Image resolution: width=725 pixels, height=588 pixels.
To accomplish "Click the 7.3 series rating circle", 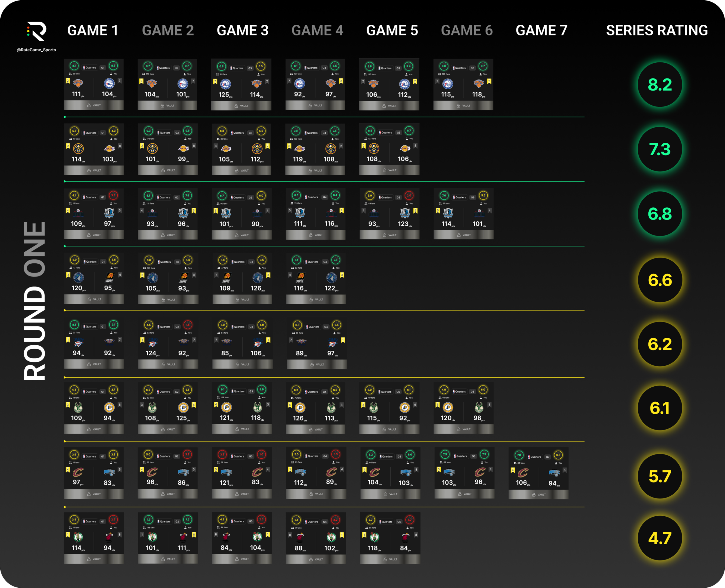I will (x=660, y=149).
